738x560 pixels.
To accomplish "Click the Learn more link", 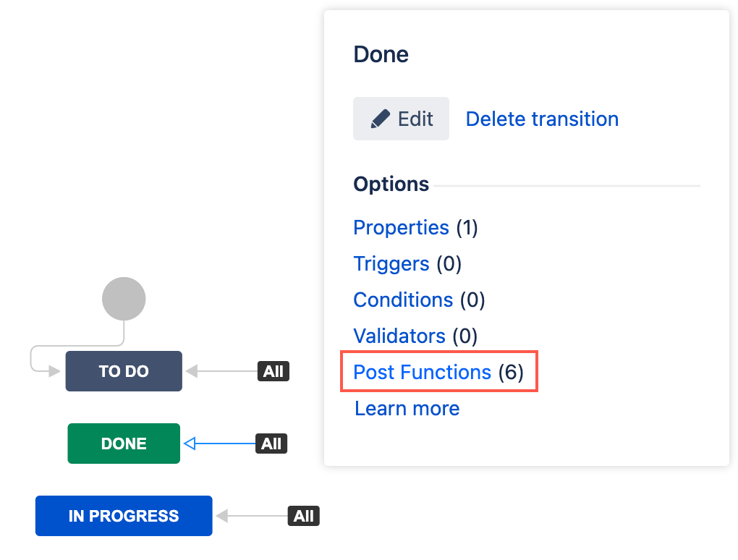I will 407,409.
